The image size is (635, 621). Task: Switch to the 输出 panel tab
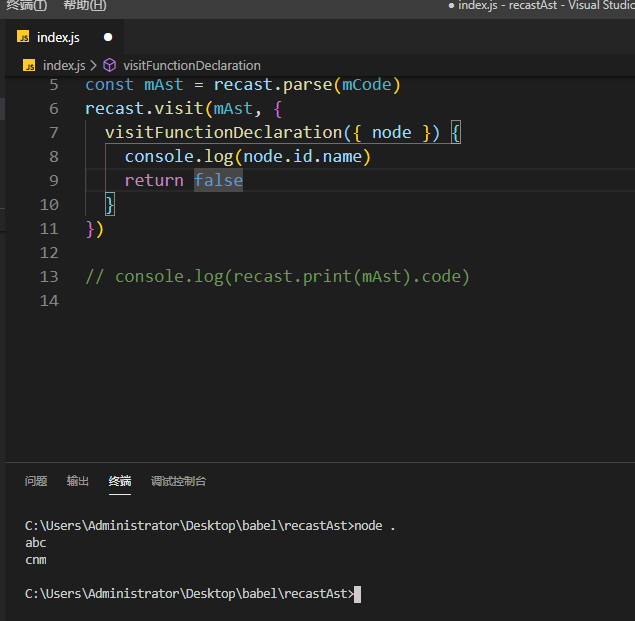pyautogui.click(x=78, y=481)
